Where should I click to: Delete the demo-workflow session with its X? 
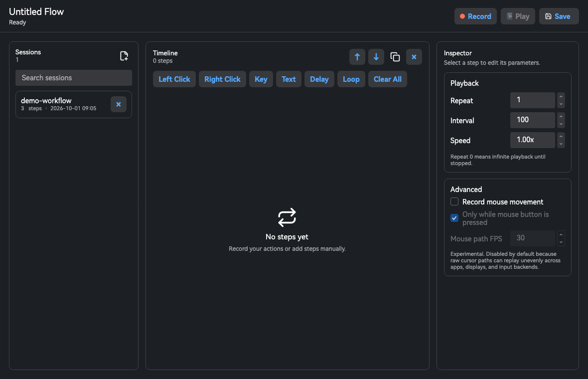click(119, 104)
